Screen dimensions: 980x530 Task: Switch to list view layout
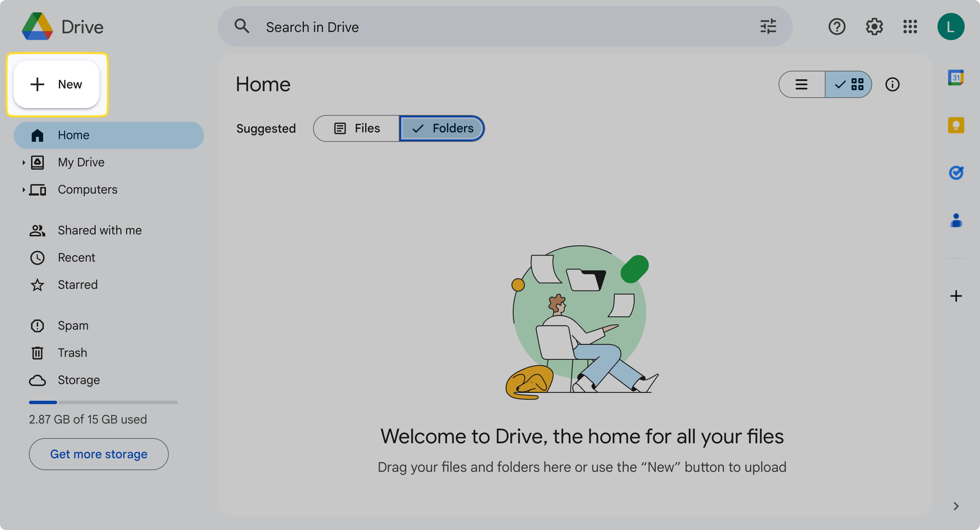click(x=802, y=84)
